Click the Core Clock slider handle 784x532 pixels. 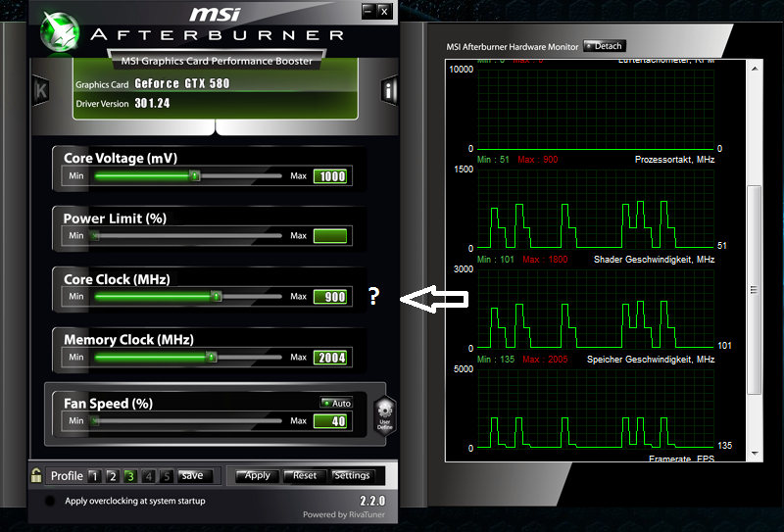(216, 297)
